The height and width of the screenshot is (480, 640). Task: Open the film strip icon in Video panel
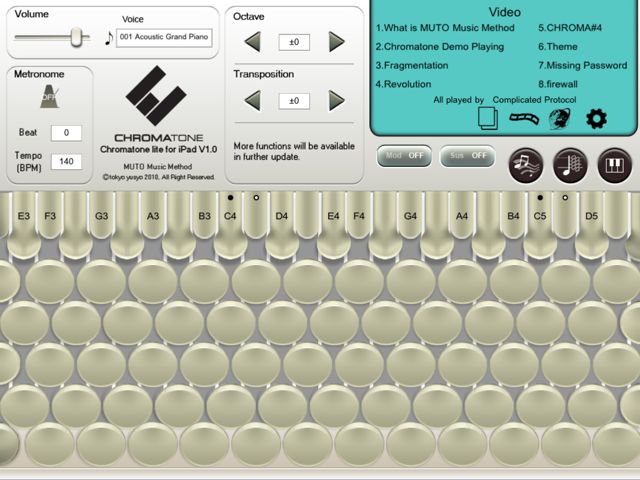(524, 119)
